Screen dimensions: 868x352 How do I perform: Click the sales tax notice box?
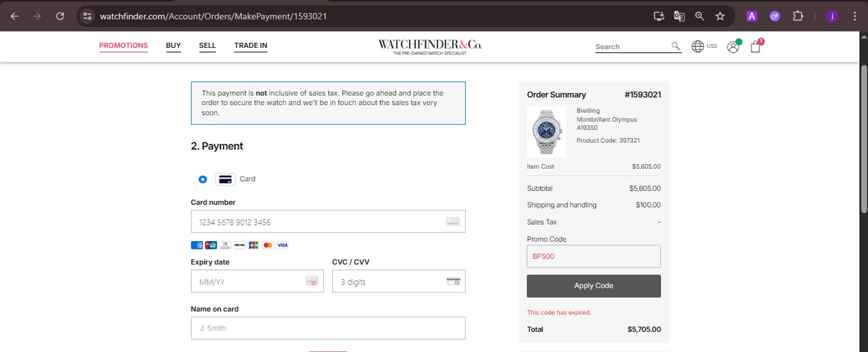pos(328,103)
